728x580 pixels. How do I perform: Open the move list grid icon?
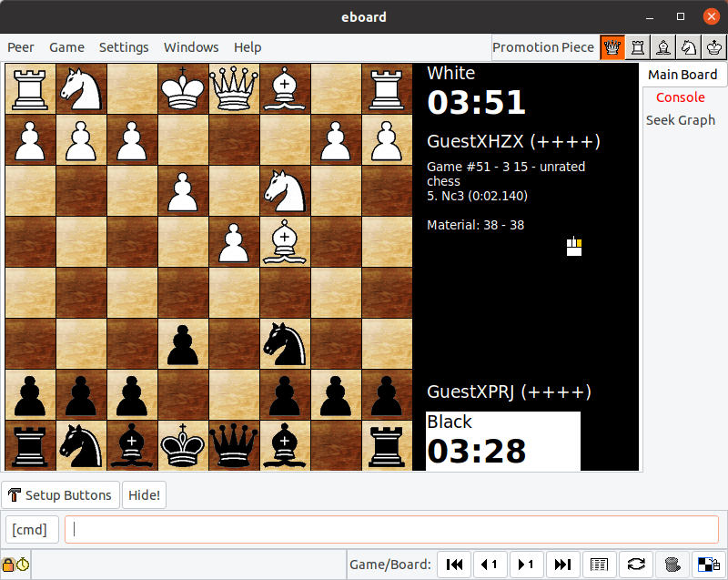click(599, 565)
